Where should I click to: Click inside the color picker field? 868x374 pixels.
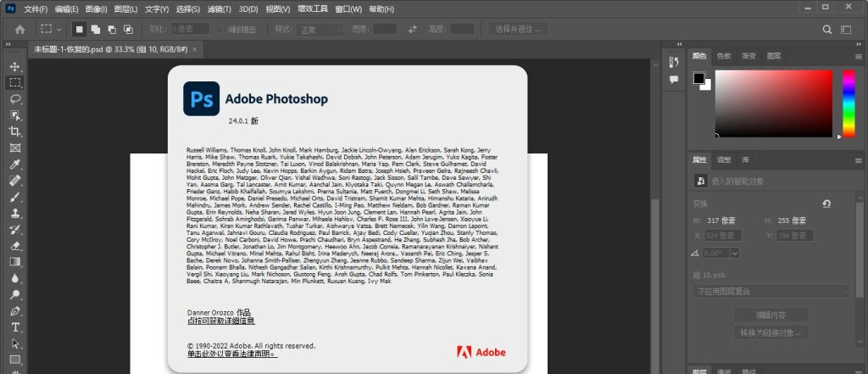pos(773,103)
